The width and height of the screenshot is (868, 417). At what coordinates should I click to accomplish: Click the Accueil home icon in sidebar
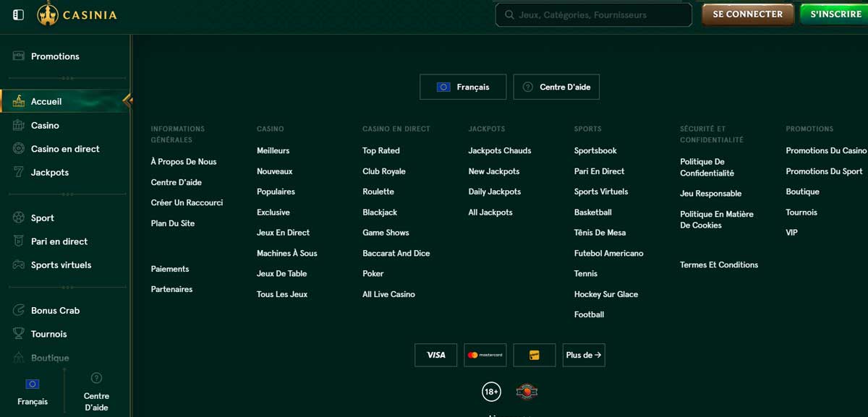click(x=19, y=102)
